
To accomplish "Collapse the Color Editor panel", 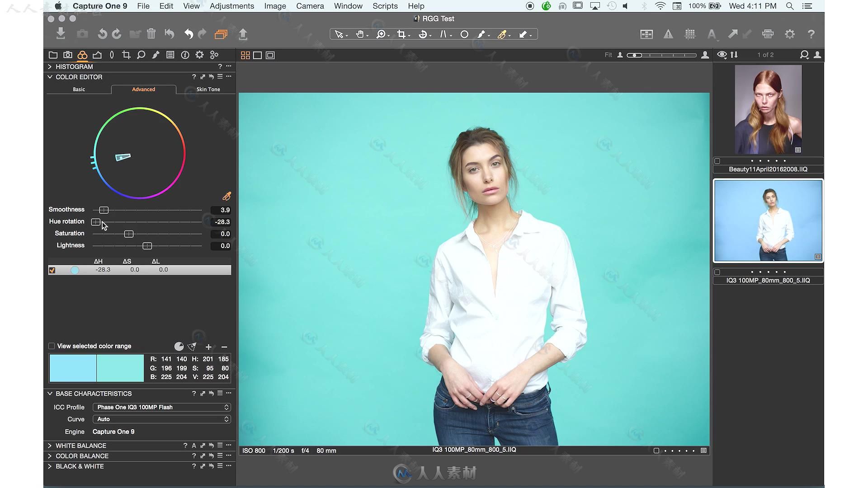I will (x=50, y=77).
